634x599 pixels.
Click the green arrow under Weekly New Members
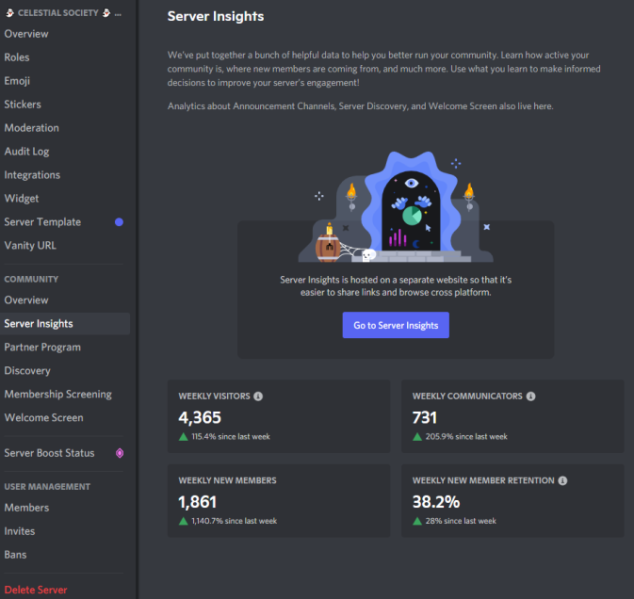point(183,521)
